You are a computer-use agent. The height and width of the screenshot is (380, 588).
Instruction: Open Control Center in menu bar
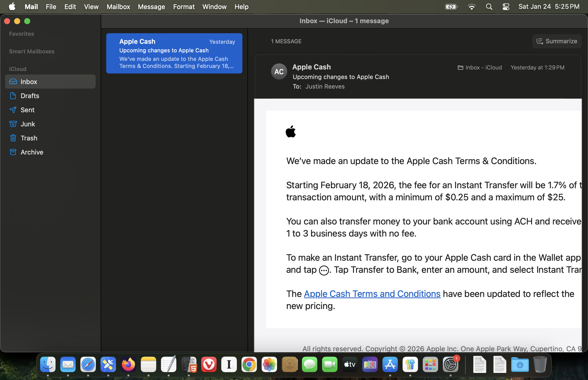point(506,7)
